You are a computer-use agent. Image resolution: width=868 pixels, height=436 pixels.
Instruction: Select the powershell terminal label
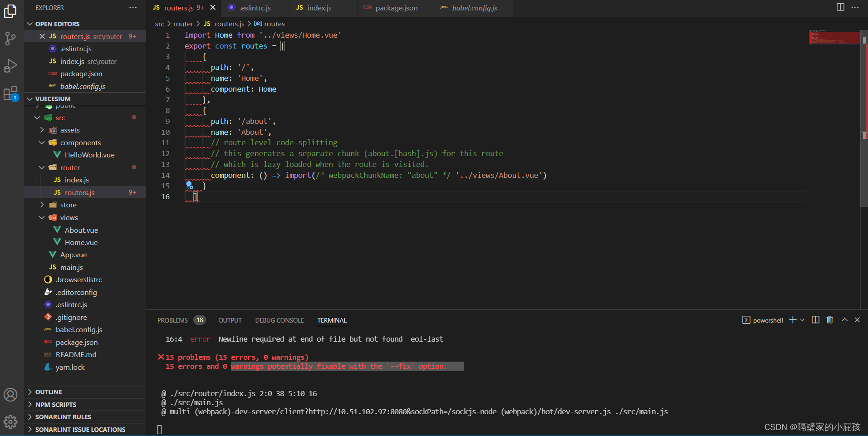point(763,320)
